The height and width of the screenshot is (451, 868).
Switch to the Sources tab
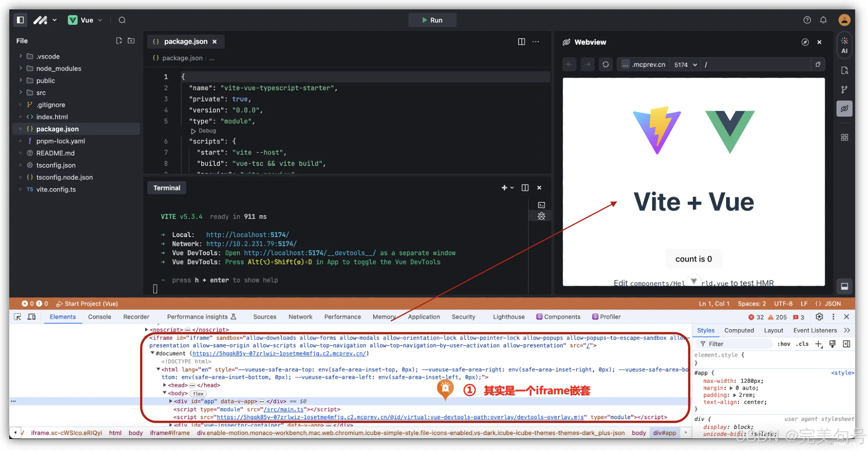click(x=264, y=317)
